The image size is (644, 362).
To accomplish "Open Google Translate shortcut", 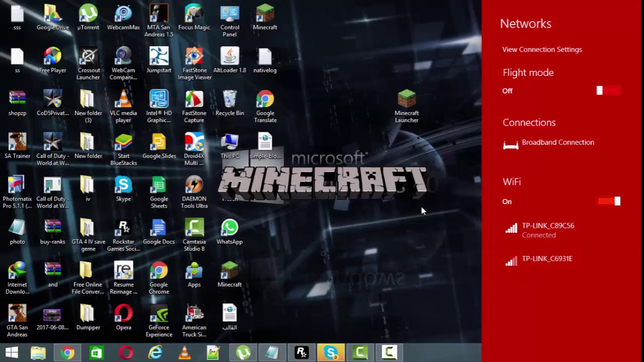I will (x=265, y=107).
